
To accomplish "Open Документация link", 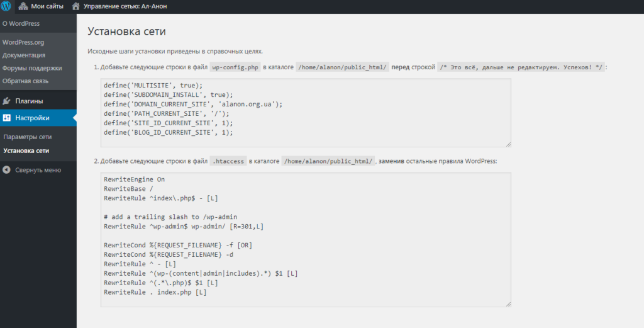I will [24, 55].
